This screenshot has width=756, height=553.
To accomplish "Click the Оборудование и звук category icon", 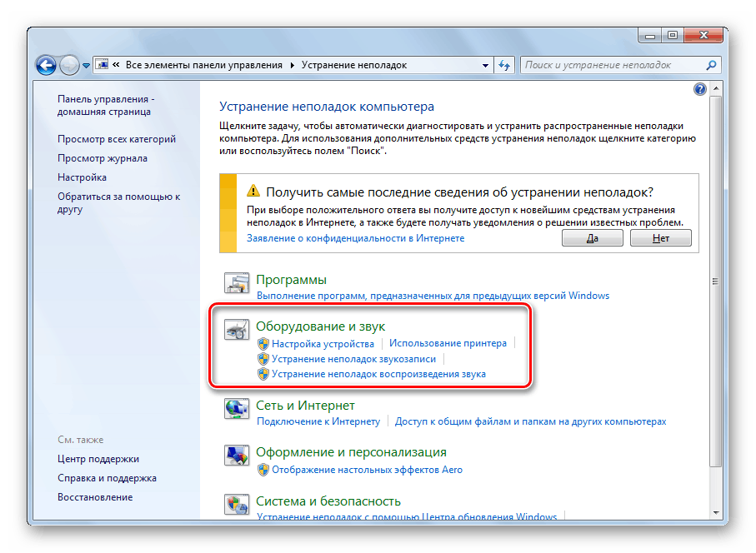I will (237, 330).
